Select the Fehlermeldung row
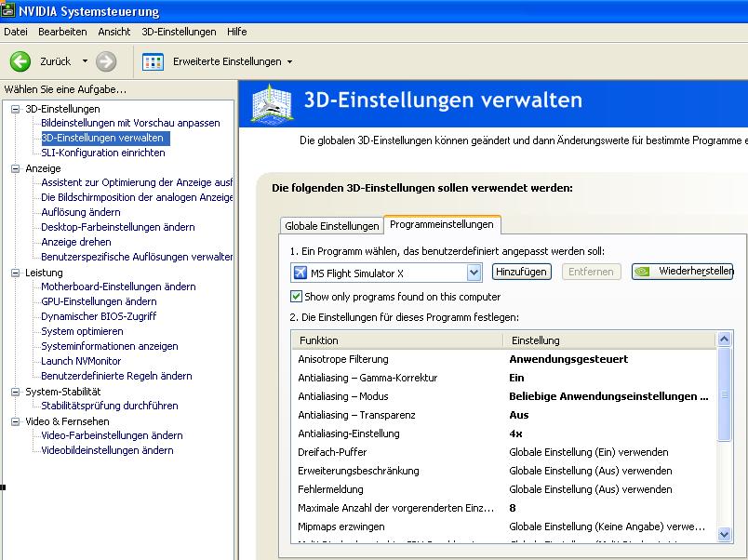Image resolution: width=748 pixels, height=560 pixels. point(503,489)
